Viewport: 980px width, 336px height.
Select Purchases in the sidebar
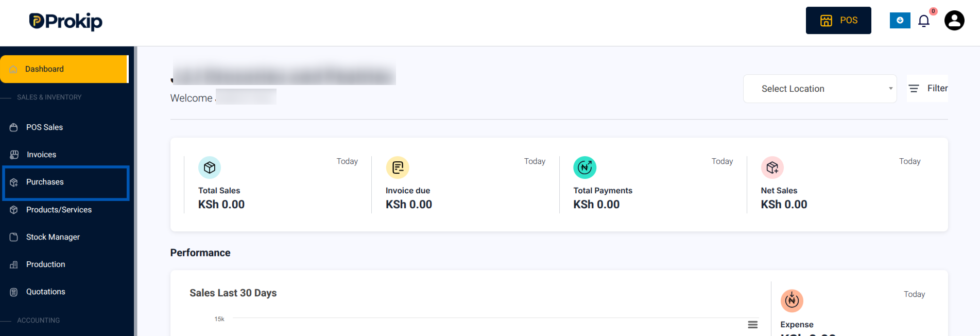(x=66, y=182)
